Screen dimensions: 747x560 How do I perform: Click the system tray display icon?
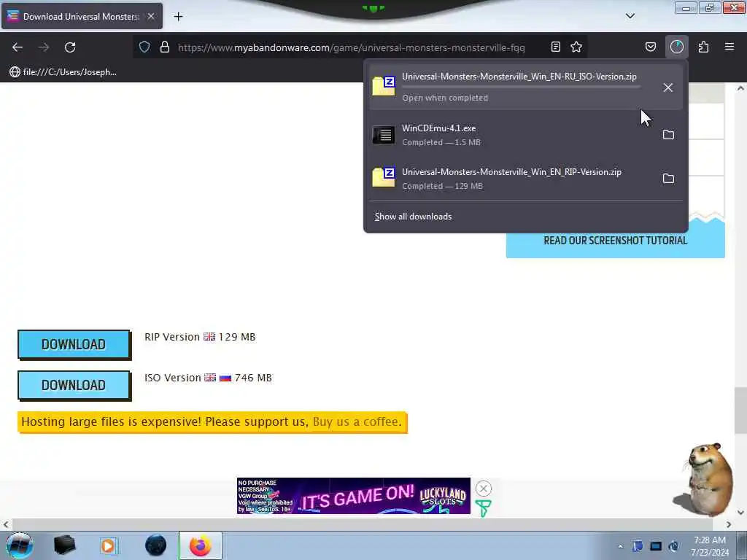pos(656,546)
